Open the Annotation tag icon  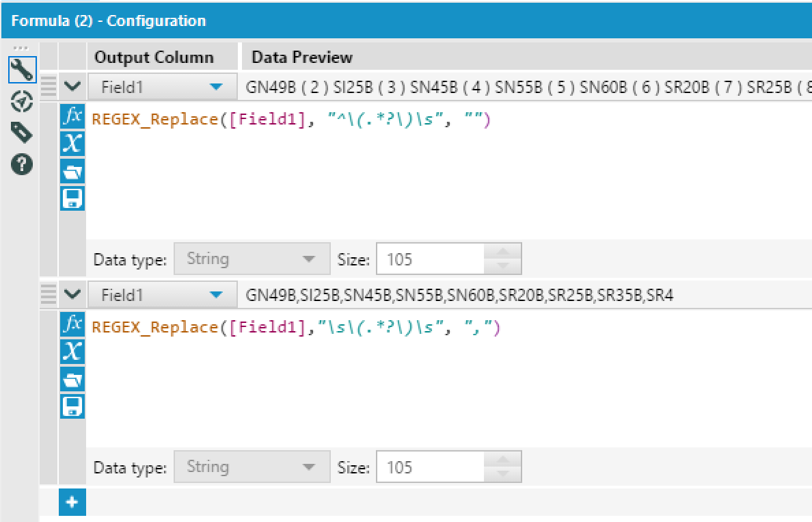(22, 133)
